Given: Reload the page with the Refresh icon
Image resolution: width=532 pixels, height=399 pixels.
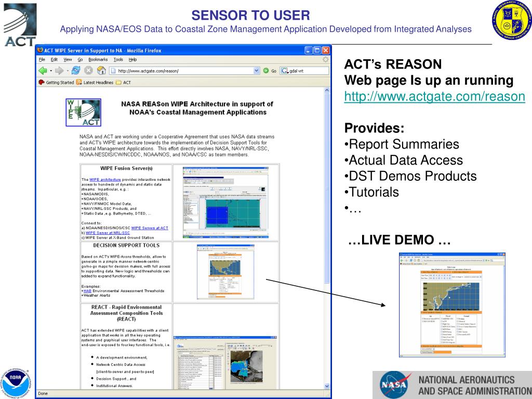Looking at the screenshot, I should pyautogui.click(x=76, y=71).
